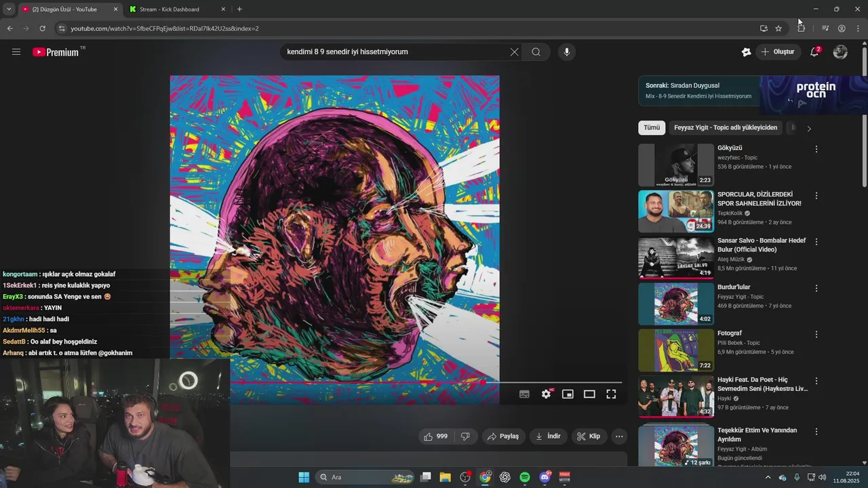Open the browser tab search dropdown

pos(9,9)
